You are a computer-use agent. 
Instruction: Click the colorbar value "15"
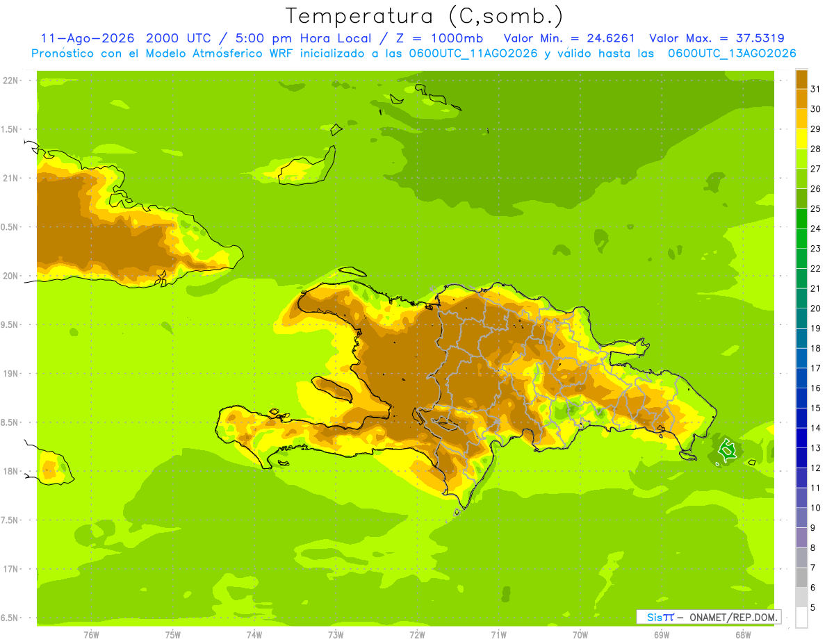[x=816, y=408]
